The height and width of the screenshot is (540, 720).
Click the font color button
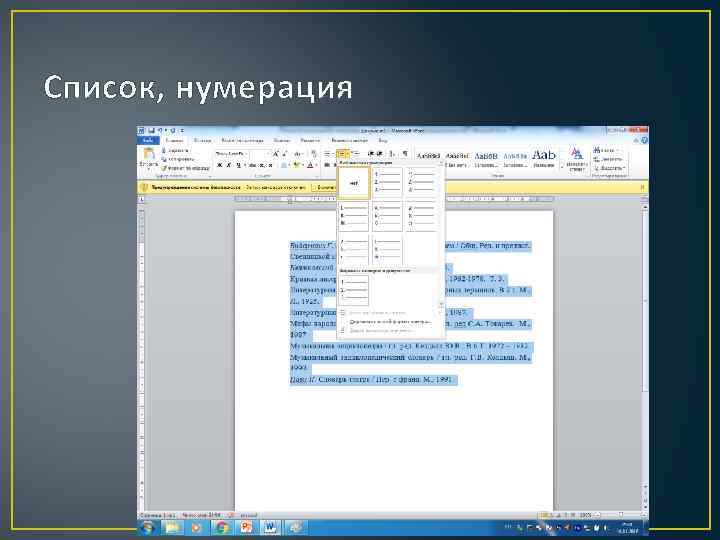pos(310,165)
